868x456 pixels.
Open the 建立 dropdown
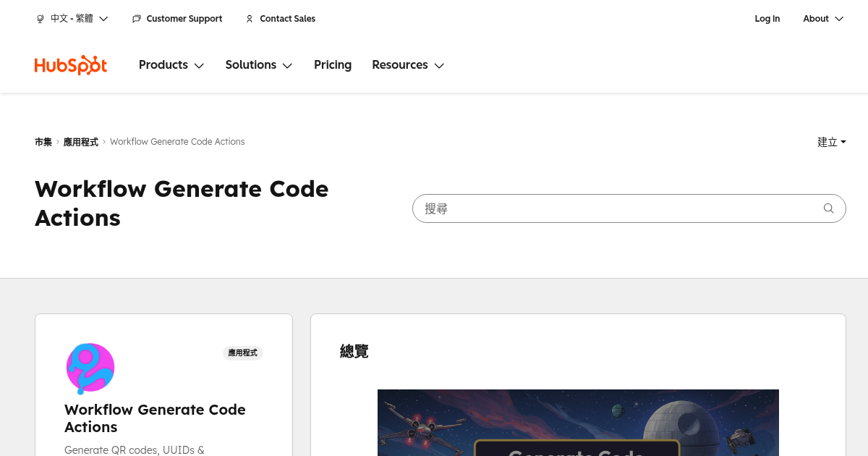coord(832,142)
